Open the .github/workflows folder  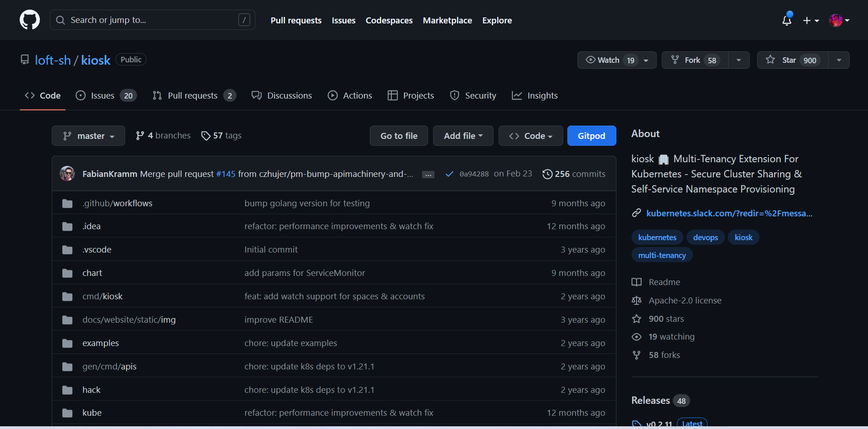[117, 203]
